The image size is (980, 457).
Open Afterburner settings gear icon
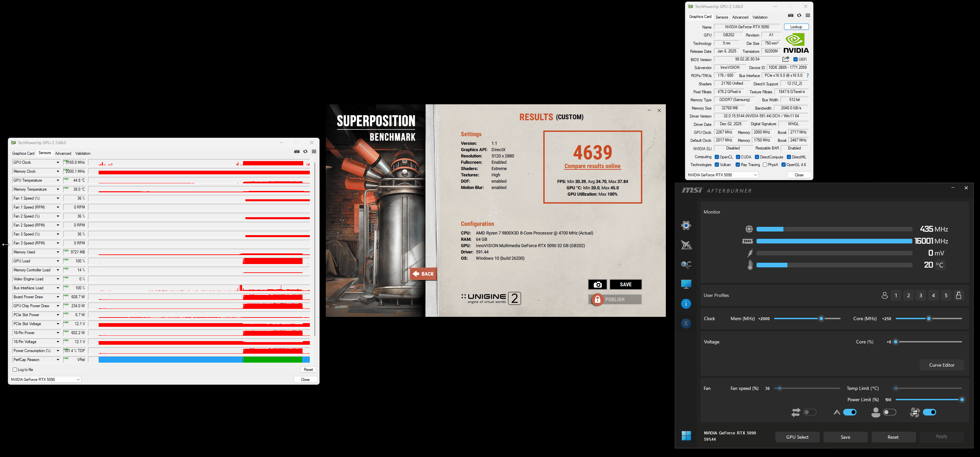pos(686,225)
